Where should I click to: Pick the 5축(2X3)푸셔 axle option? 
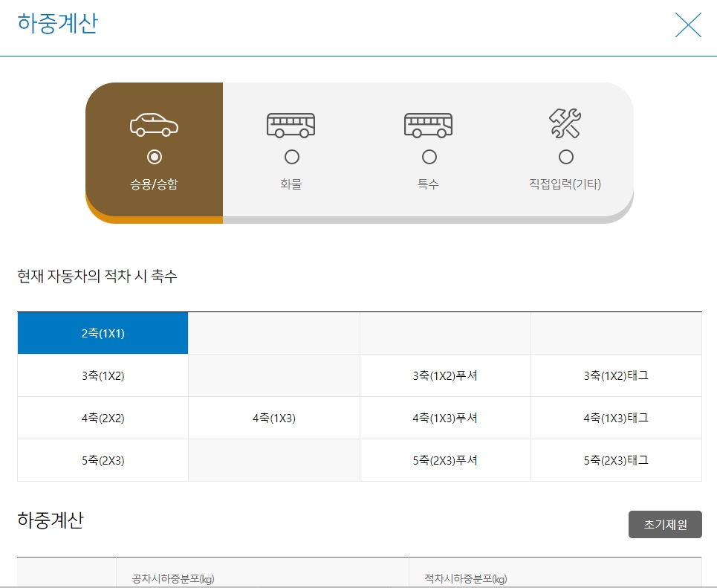click(445, 460)
